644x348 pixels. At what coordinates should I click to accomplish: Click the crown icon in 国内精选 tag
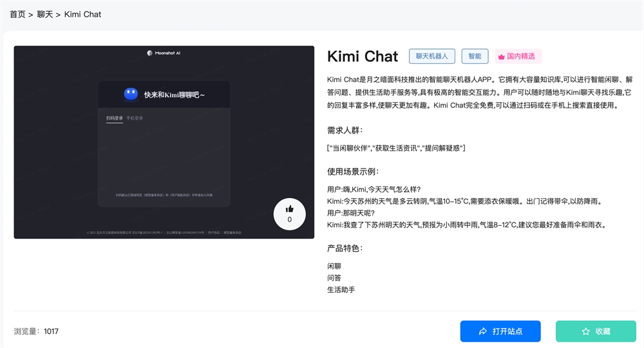501,57
